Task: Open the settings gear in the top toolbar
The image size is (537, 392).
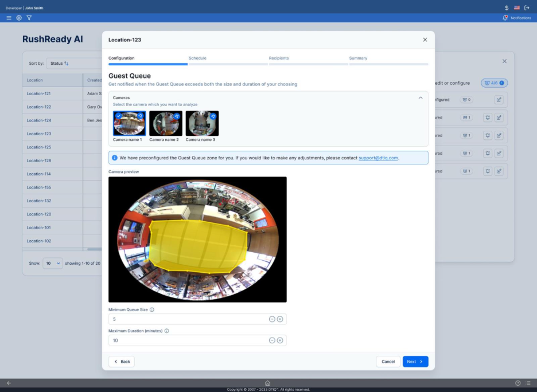Action: (19, 18)
